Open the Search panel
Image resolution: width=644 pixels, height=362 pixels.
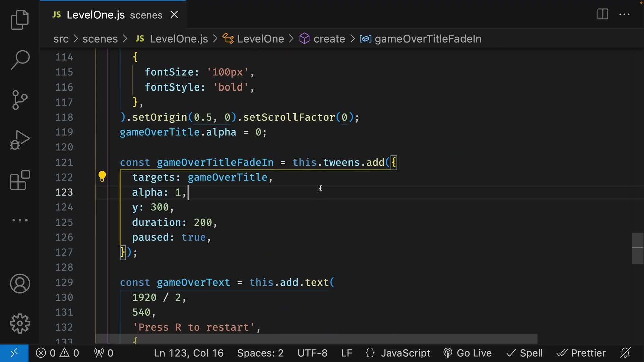click(20, 60)
